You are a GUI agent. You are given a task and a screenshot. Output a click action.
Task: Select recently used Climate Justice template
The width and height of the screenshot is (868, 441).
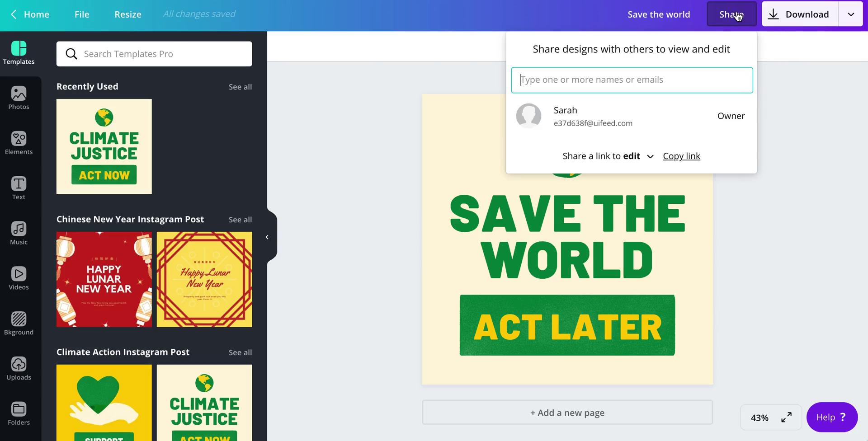(x=104, y=146)
